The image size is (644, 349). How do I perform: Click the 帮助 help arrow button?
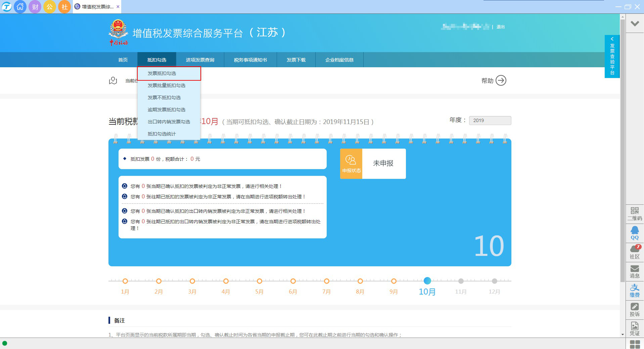coord(501,81)
